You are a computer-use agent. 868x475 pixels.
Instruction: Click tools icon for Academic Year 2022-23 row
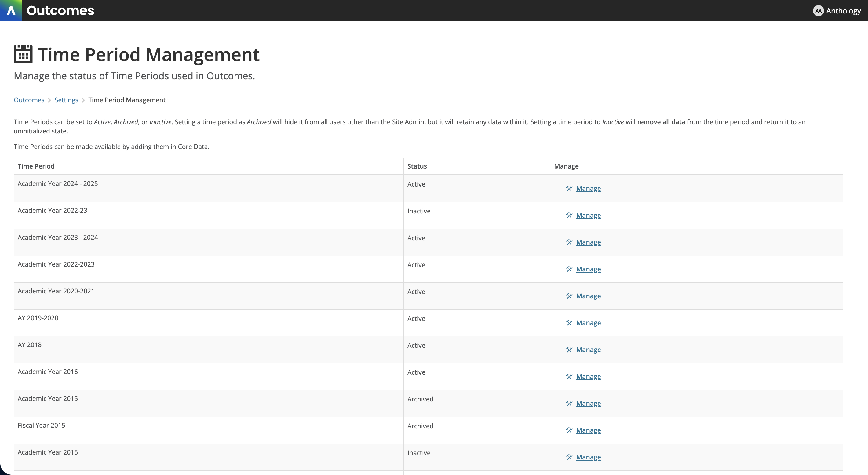tap(569, 215)
